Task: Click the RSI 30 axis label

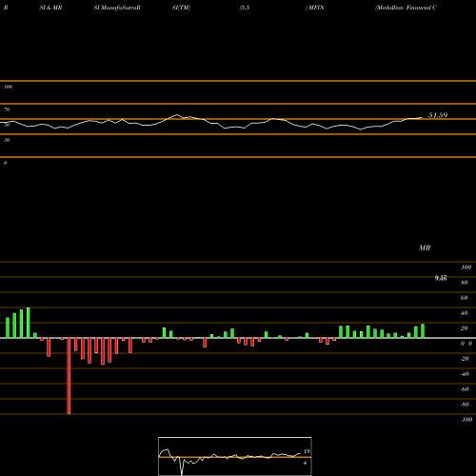Action: coord(7,140)
